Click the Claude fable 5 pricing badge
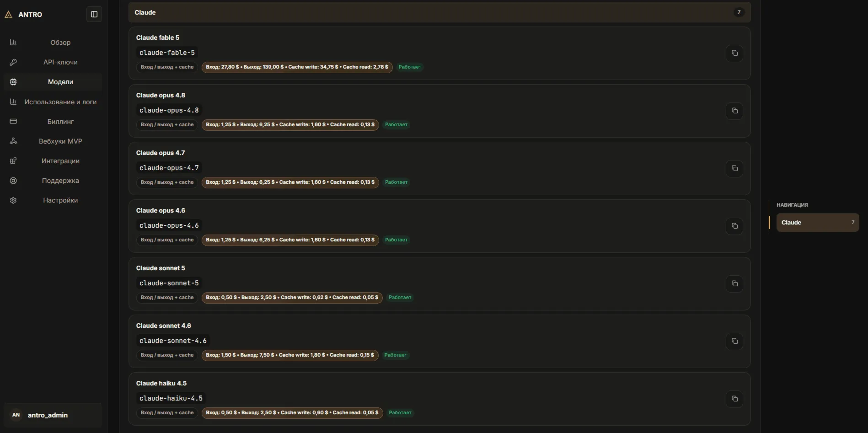868x433 pixels. (x=297, y=67)
